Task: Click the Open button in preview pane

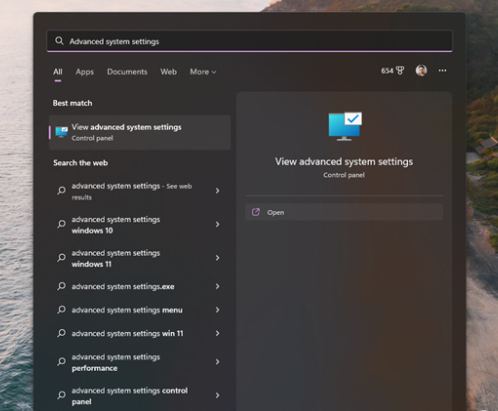Action: (344, 212)
